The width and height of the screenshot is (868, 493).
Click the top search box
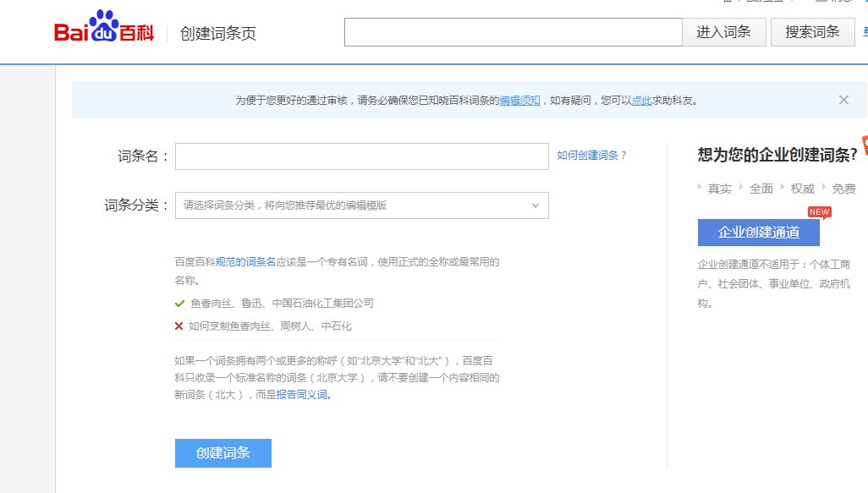click(x=512, y=31)
